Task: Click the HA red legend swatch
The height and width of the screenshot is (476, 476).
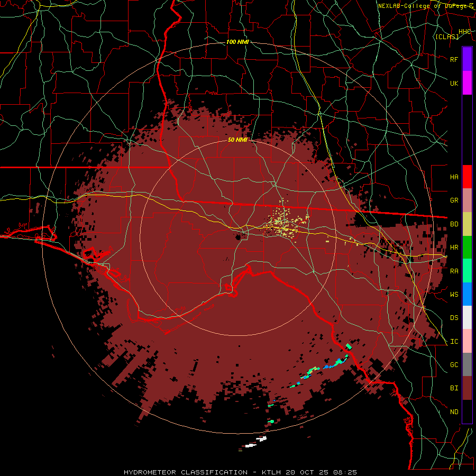Action: point(467,177)
